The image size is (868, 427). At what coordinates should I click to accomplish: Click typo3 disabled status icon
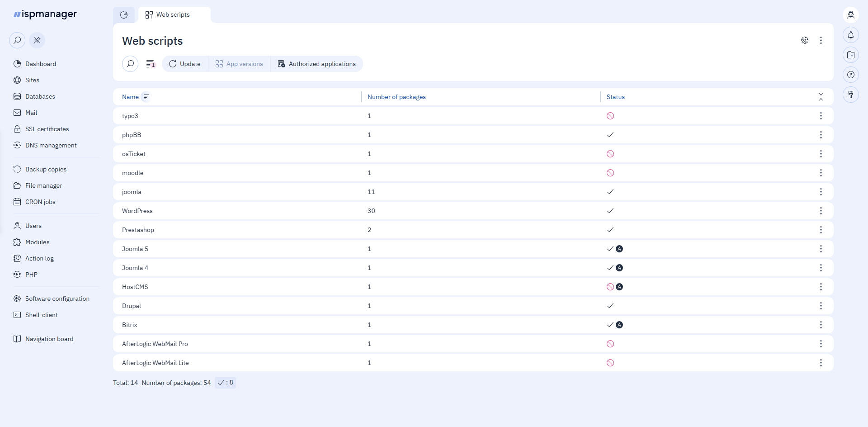pyautogui.click(x=610, y=116)
